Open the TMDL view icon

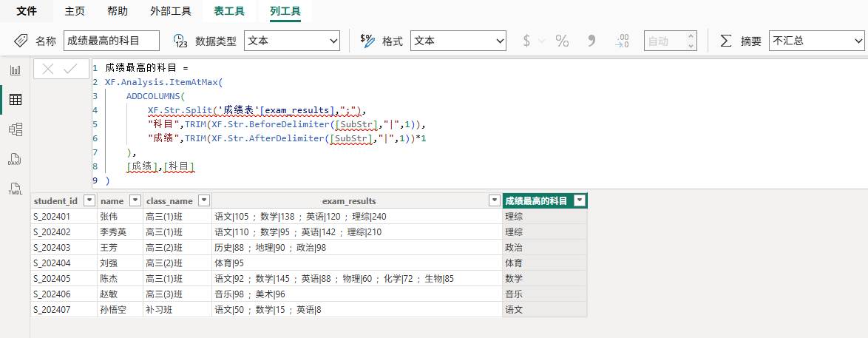pyautogui.click(x=15, y=189)
